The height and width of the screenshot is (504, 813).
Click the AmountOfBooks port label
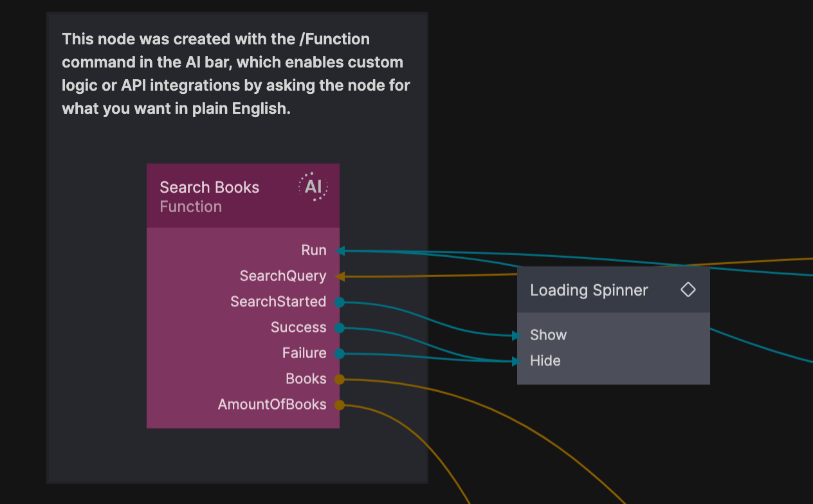coord(271,404)
